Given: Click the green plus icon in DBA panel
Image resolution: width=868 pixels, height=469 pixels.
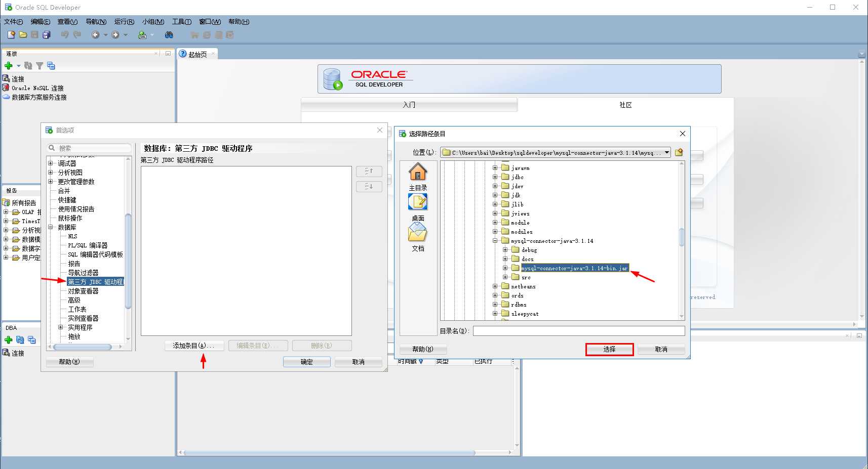Looking at the screenshot, I should click(9, 340).
